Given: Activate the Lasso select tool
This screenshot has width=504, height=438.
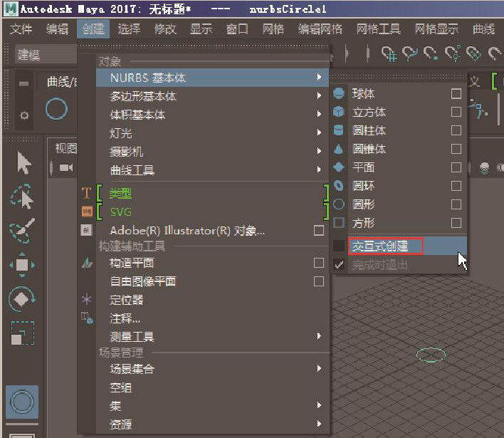Looking at the screenshot, I should tap(23, 197).
